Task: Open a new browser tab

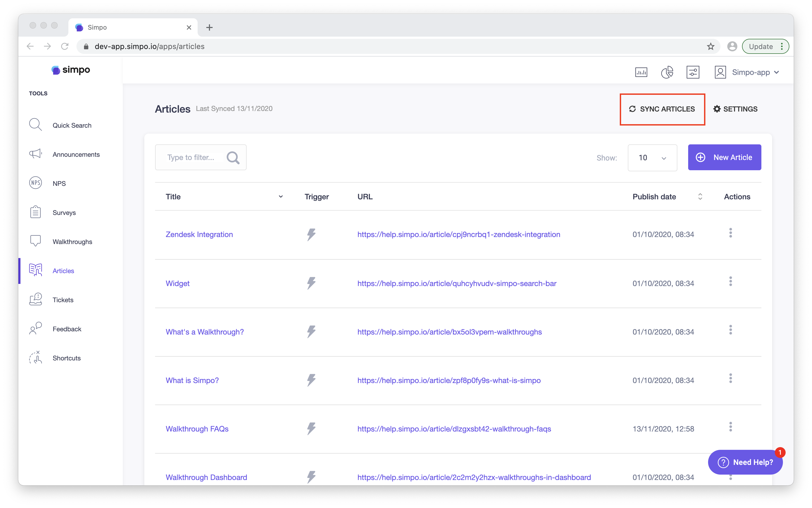Action: coord(209,27)
